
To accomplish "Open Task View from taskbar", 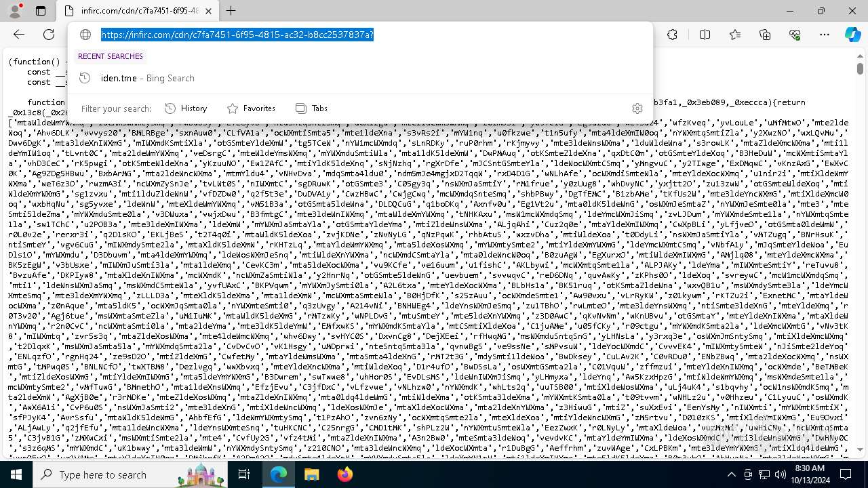I will pyautogui.click(x=245, y=475).
